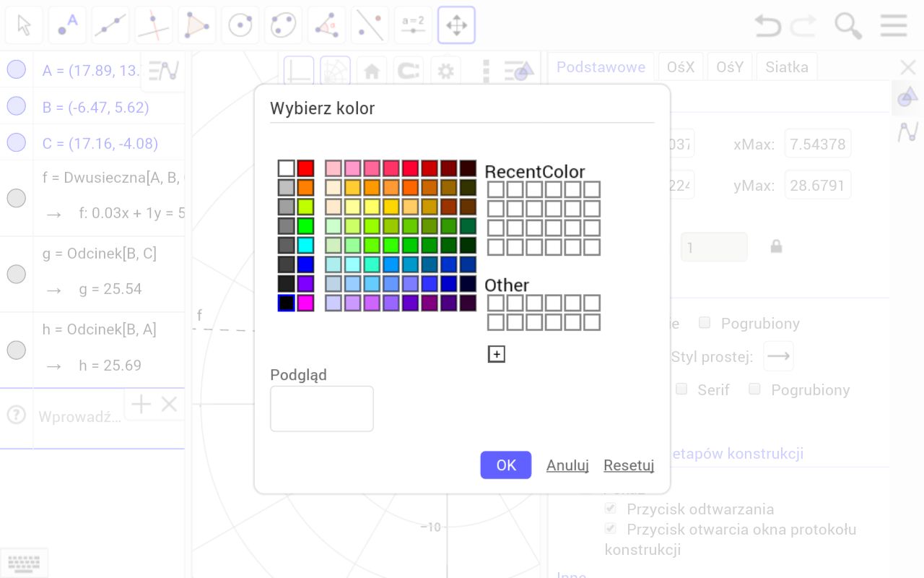Viewport: 924px width, 578px height.
Task: Open graphics settings gear icon
Action: 446,71
